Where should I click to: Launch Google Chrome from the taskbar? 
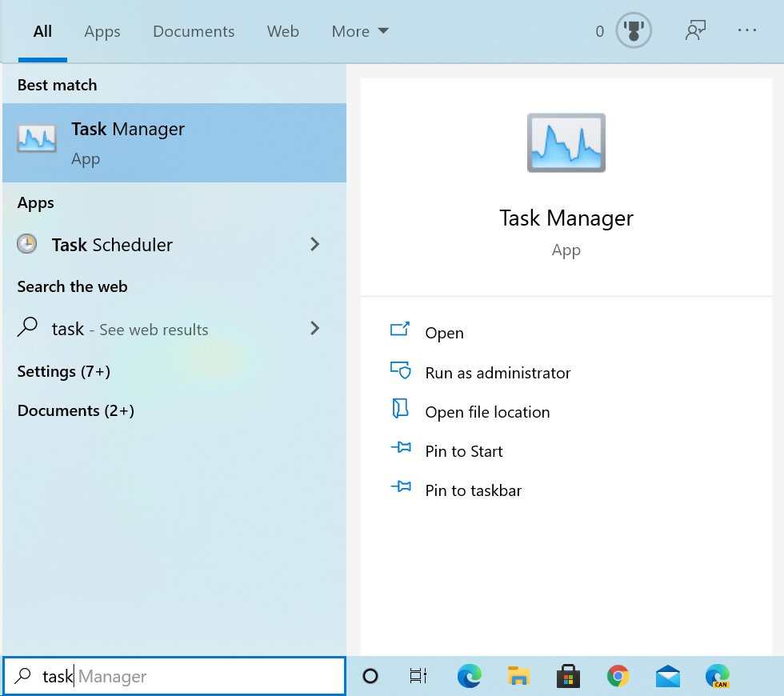(x=618, y=676)
